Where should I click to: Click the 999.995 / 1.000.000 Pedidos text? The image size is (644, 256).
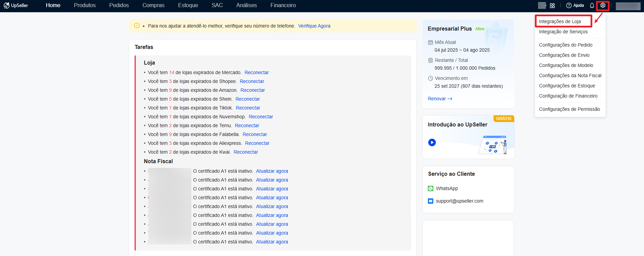[465, 68]
